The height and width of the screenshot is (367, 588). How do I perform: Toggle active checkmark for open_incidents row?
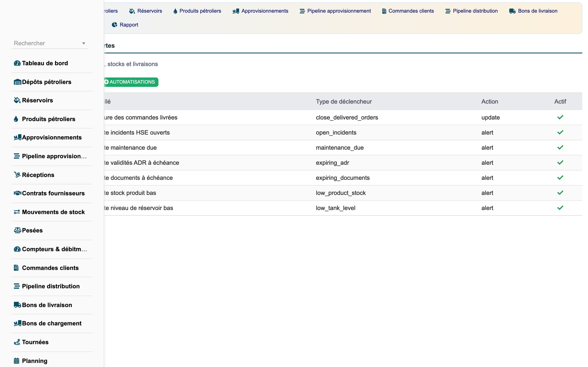coord(560,132)
